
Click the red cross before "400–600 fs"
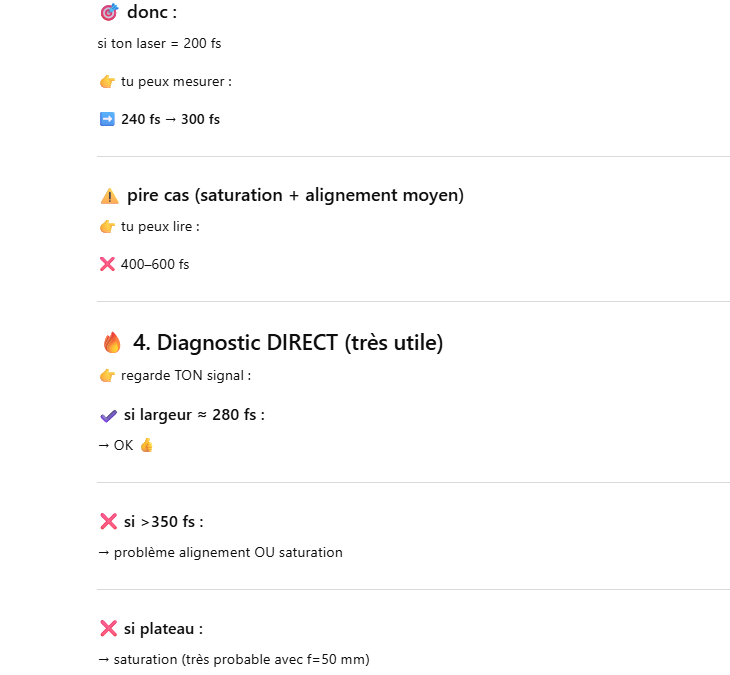coord(107,265)
